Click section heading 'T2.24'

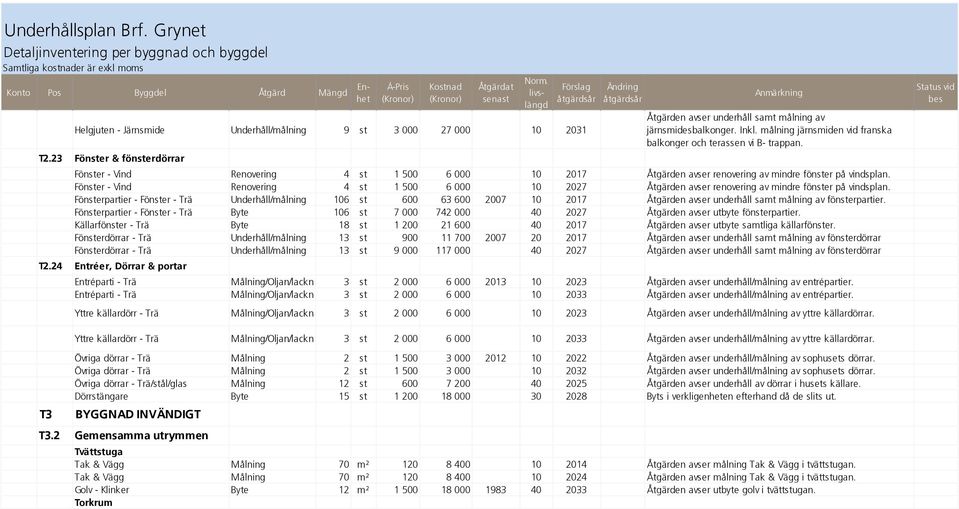51,266
